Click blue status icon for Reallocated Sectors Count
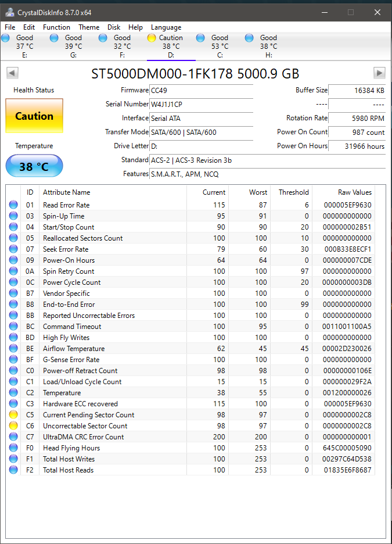Screen dimensions: 392x544 tap(13, 238)
